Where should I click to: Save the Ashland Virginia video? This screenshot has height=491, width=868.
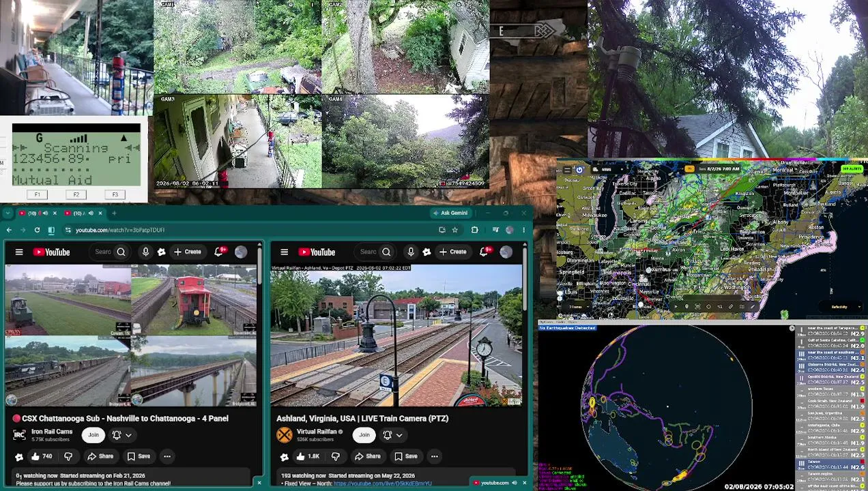(405, 456)
